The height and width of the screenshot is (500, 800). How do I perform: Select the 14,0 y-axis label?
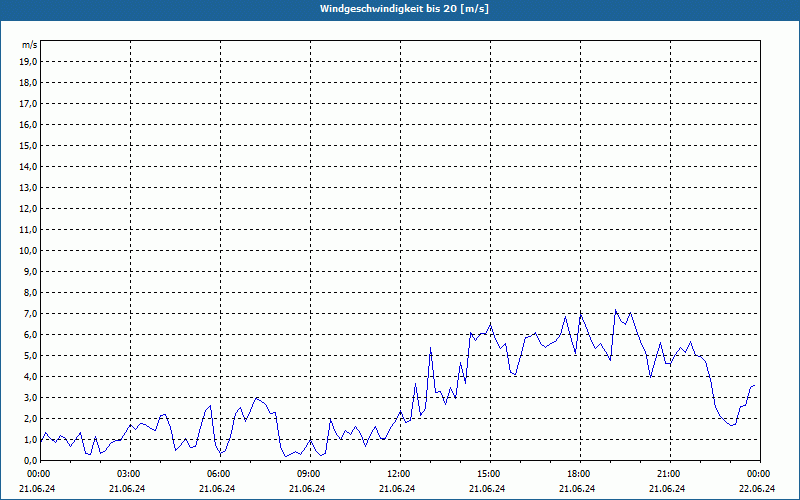coord(28,166)
